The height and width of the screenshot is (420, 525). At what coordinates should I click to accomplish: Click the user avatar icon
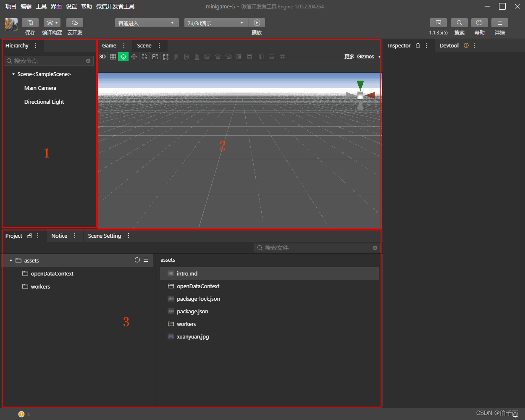click(11, 24)
